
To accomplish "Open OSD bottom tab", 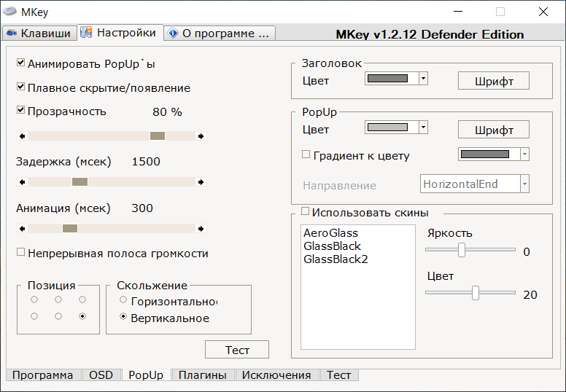I will pos(101,375).
